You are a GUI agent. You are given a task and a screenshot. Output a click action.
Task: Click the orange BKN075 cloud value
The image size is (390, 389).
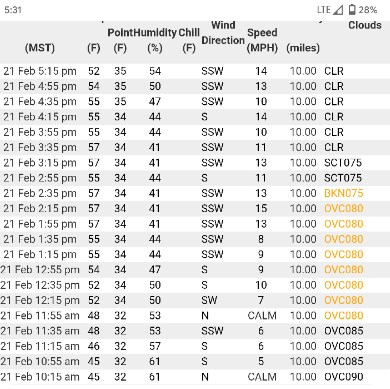pyautogui.click(x=344, y=193)
